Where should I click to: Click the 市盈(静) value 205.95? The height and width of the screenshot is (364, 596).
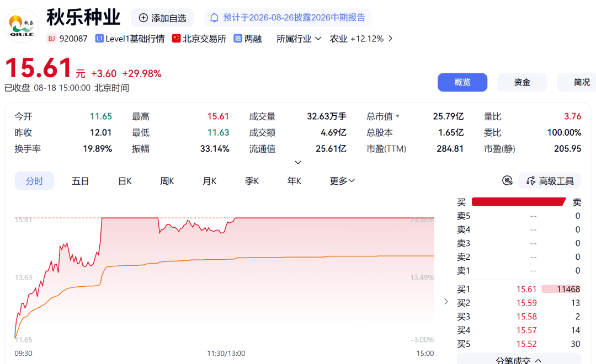point(567,148)
